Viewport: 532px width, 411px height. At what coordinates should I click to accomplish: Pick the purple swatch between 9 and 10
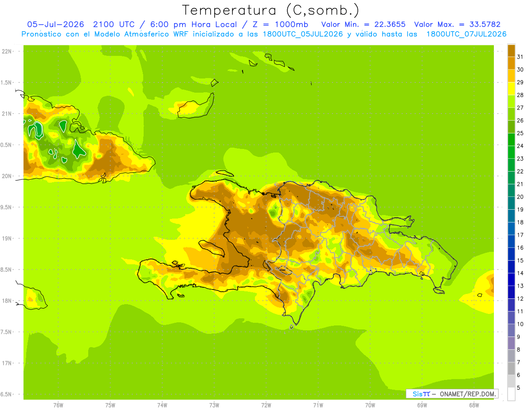click(x=511, y=330)
